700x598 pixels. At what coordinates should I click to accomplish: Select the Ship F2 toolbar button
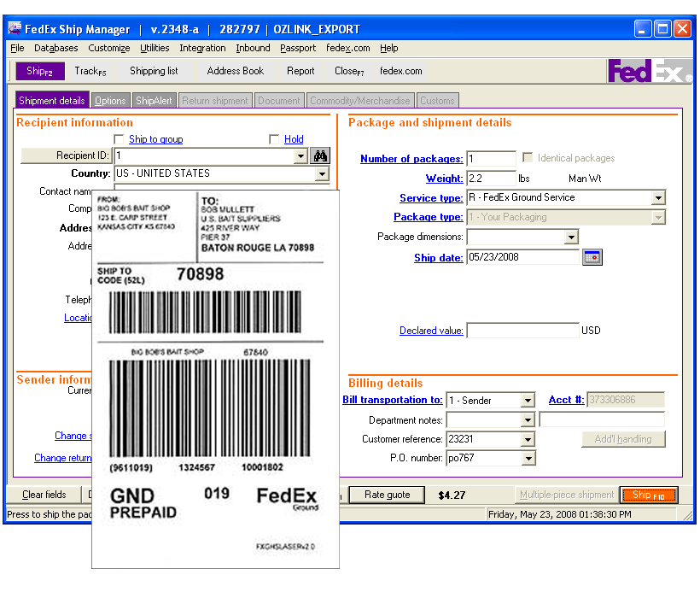coord(40,71)
